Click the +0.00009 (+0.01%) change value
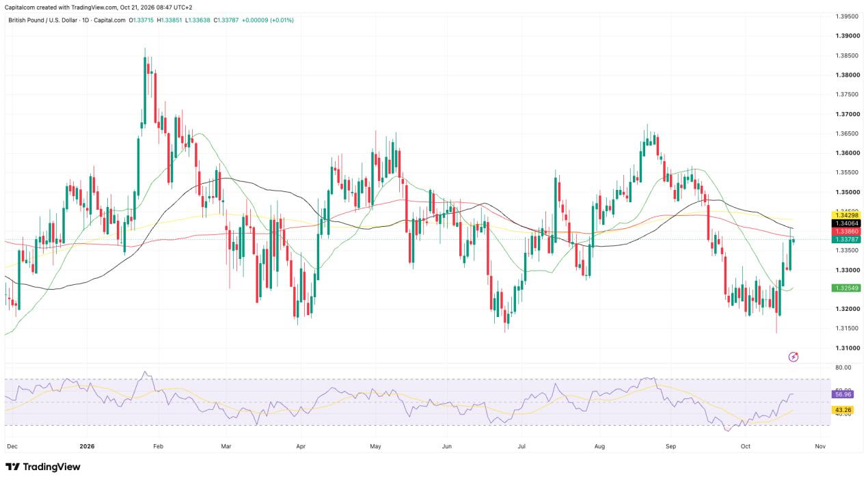868x481 pixels. [x=268, y=20]
